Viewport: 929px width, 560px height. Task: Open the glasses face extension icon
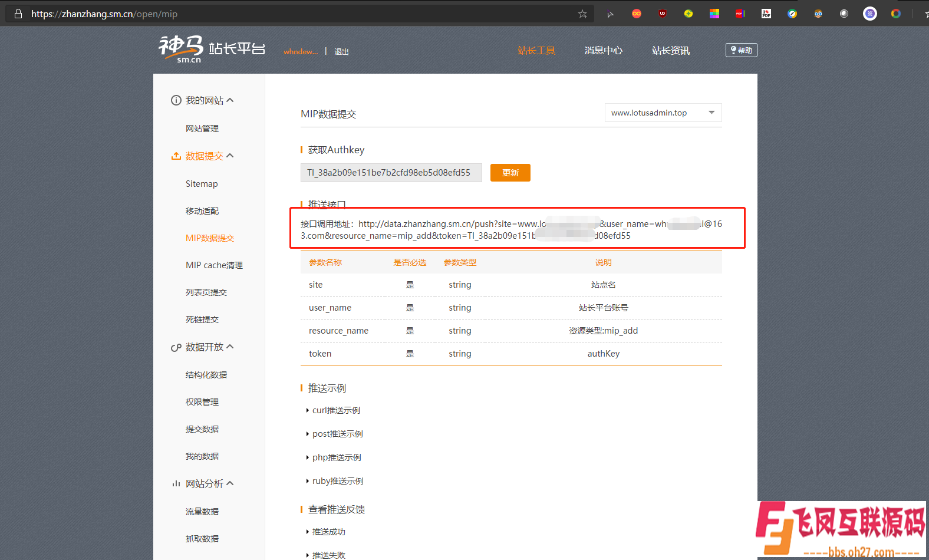pyautogui.click(x=818, y=14)
